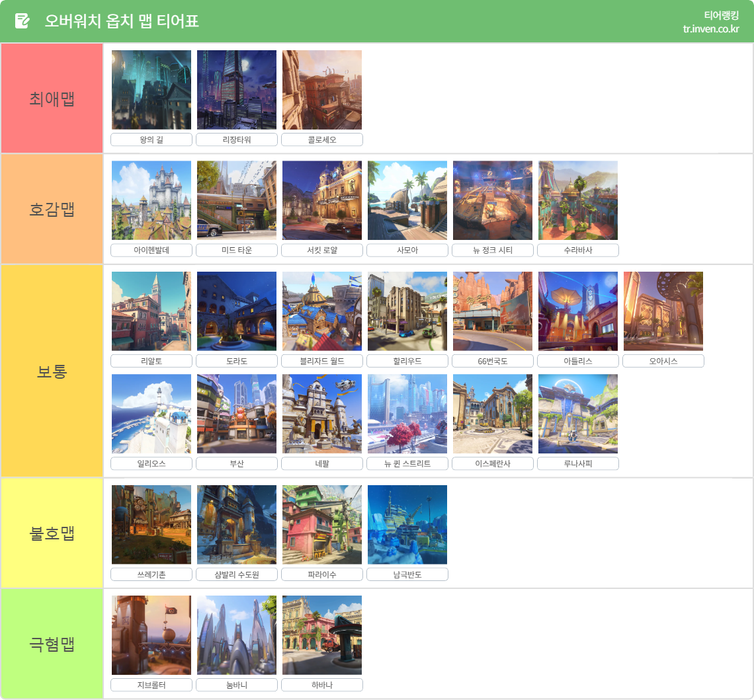The height and width of the screenshot is (700, 754).
Task: Click the 네팔 map thumbnail
Action: (x=322, y=414)
